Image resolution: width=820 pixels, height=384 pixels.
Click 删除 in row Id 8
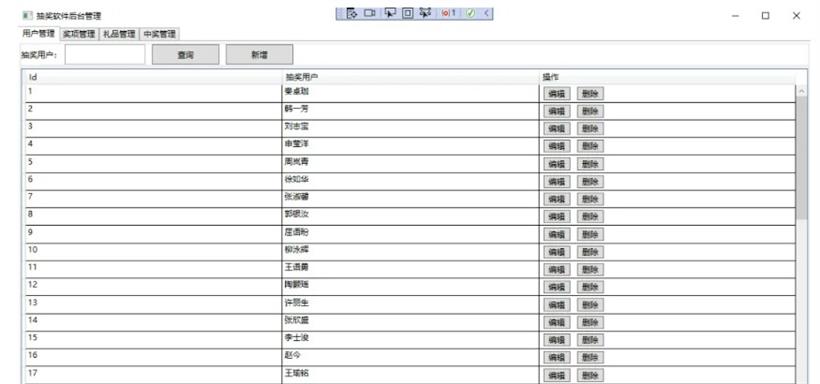click(590, 217)
